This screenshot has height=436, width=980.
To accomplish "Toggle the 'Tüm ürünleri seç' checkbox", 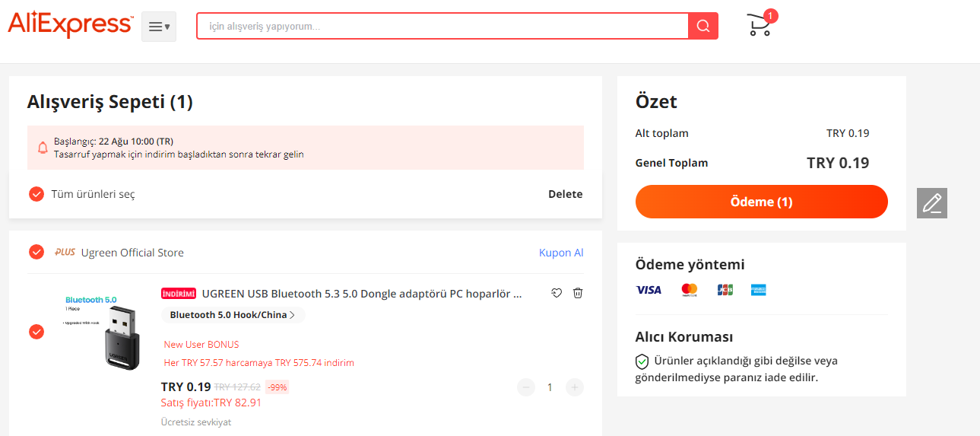I will pyautogui.click(x=36, y=194).
